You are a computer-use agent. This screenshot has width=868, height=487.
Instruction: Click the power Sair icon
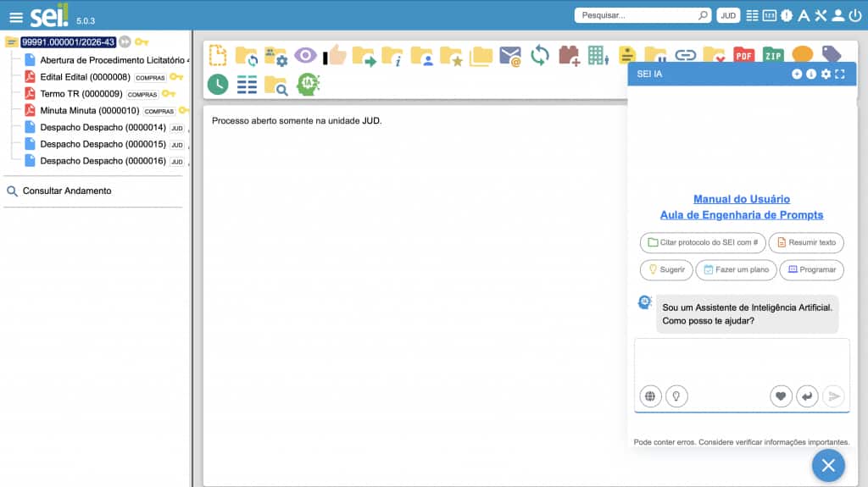pyautogui.click(x=855, y=15)
